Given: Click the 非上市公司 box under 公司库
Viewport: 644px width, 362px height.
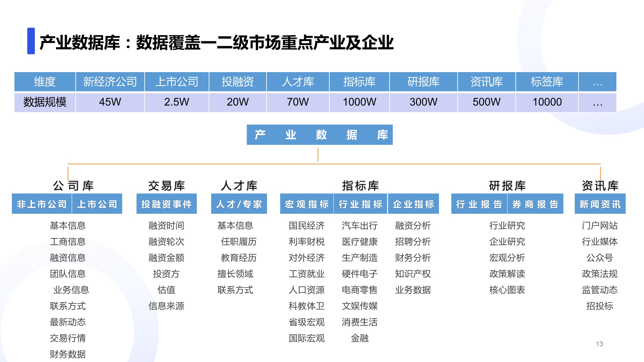Looking at the screenshot, I should click(41, 203).
